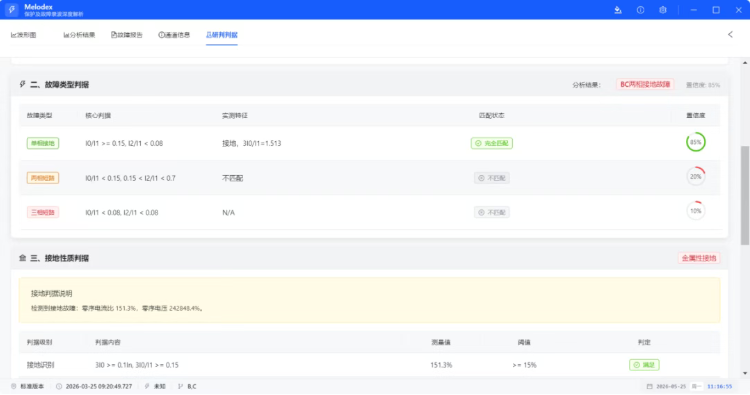Click the ground icon beside 三、接地性质判据
This screenshot has height=395, width=750.
[x=22, y=258]
